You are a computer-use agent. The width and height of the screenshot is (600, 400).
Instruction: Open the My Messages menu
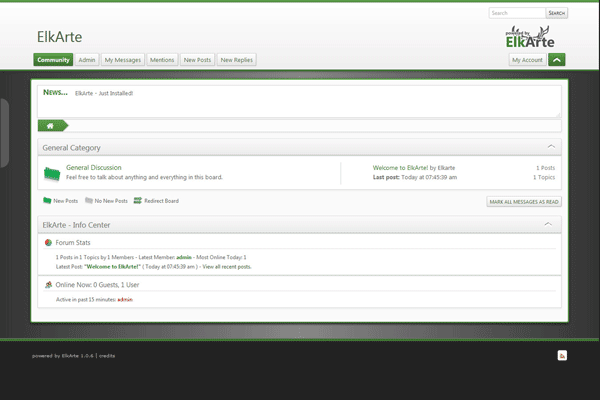tap(123, 60)
